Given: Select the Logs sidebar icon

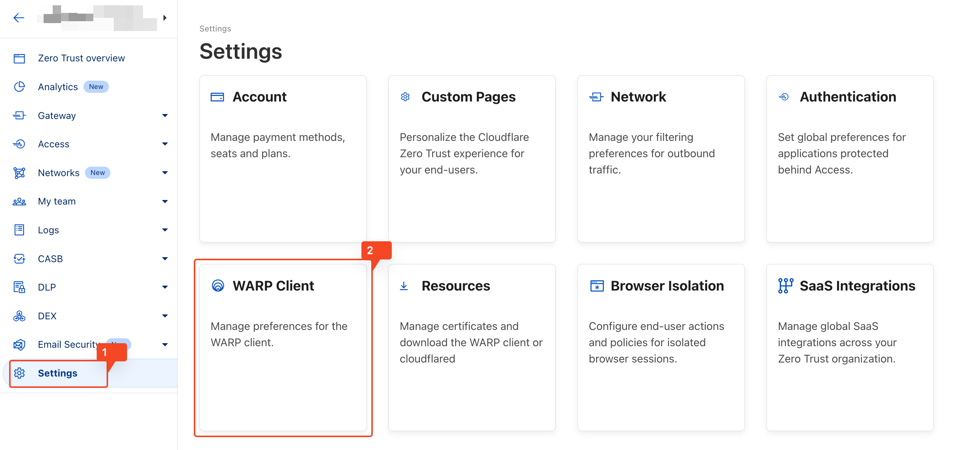Looking at the screenshot, I should (x=19, y=230).
